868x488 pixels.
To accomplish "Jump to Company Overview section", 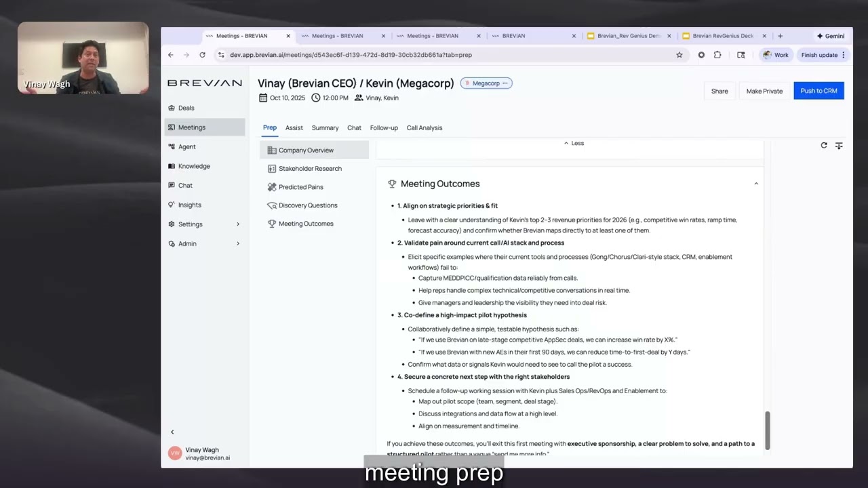I will tap(314, 150).
